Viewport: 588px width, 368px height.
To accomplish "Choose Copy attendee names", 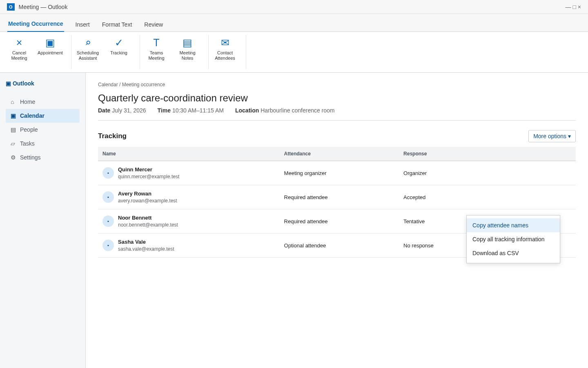I will (513, 225).
